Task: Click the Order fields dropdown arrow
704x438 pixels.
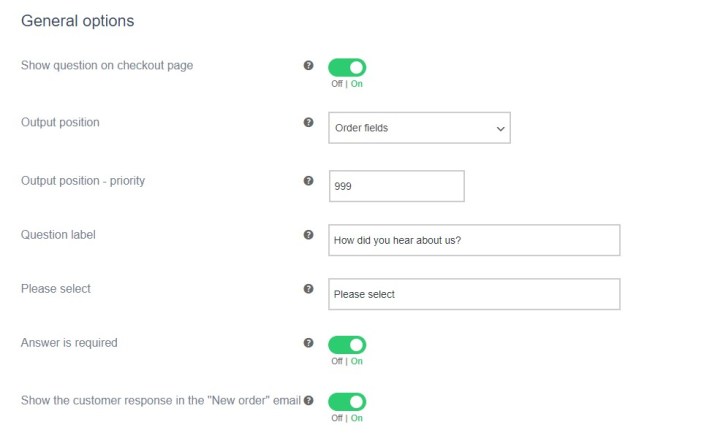Action: [x=500, y=128]
